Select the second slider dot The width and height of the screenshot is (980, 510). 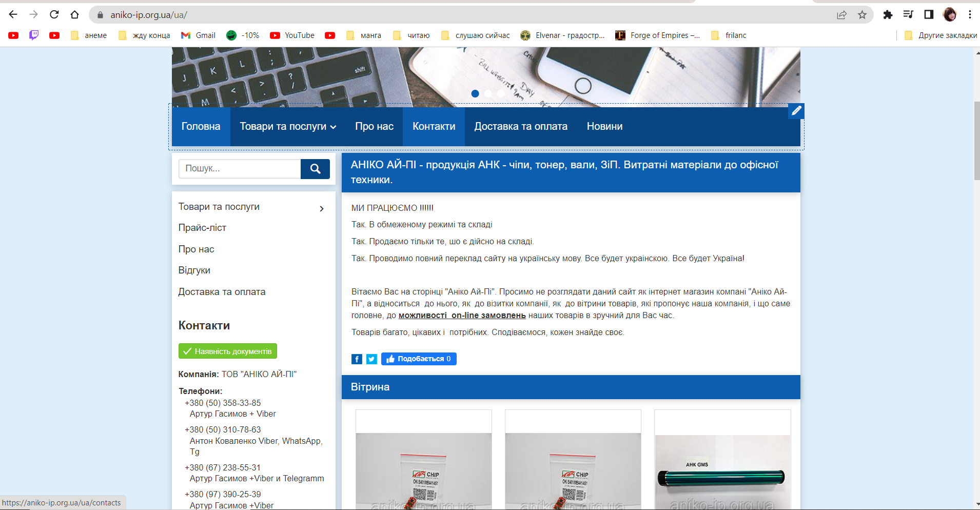pos(488,93)
